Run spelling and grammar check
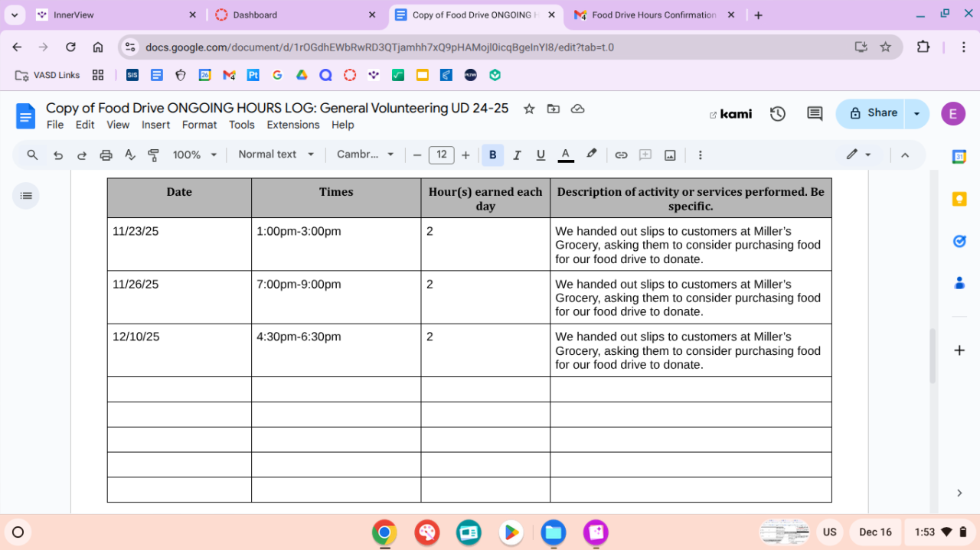Viewport: 980px width, 550px height. click(x=130, y=155)
